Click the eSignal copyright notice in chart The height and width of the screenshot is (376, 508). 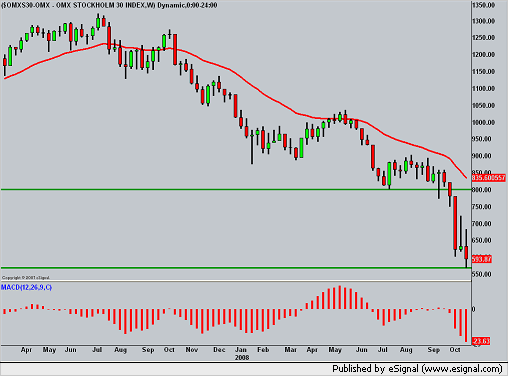pyautogui.click(x=26, y=277)
